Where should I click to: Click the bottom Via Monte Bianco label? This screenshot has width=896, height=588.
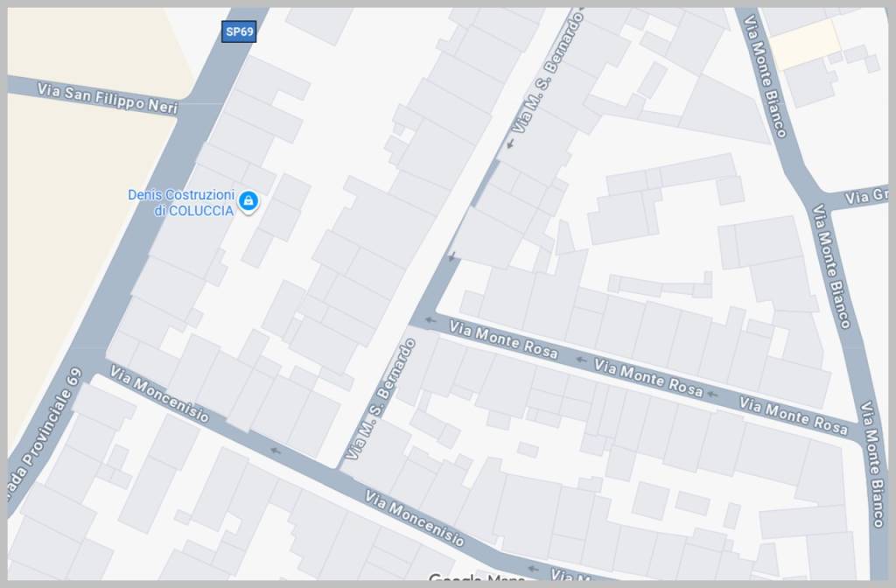[x=874, y=464]
